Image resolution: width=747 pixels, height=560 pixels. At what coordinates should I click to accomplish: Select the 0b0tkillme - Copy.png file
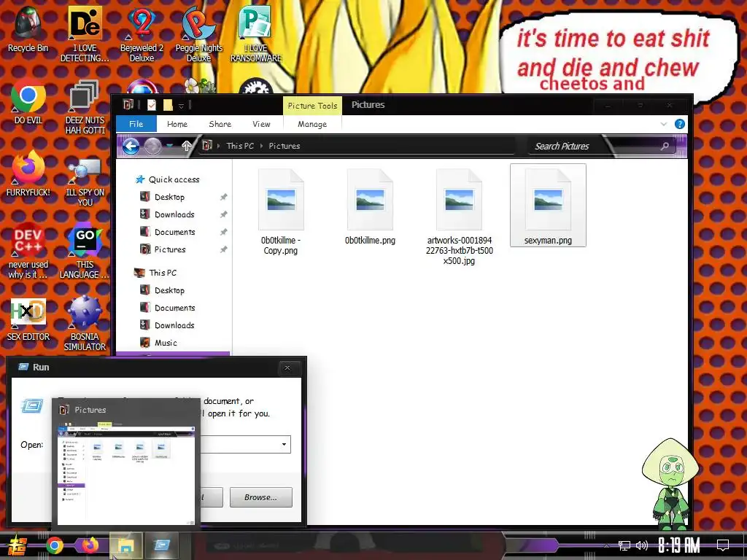[281, 212]
